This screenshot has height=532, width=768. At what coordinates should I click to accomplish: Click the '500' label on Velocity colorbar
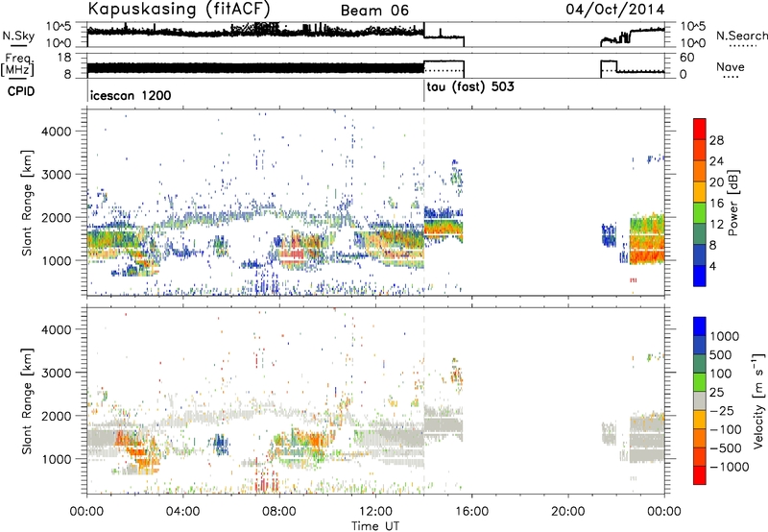click(x=721, y=354)
